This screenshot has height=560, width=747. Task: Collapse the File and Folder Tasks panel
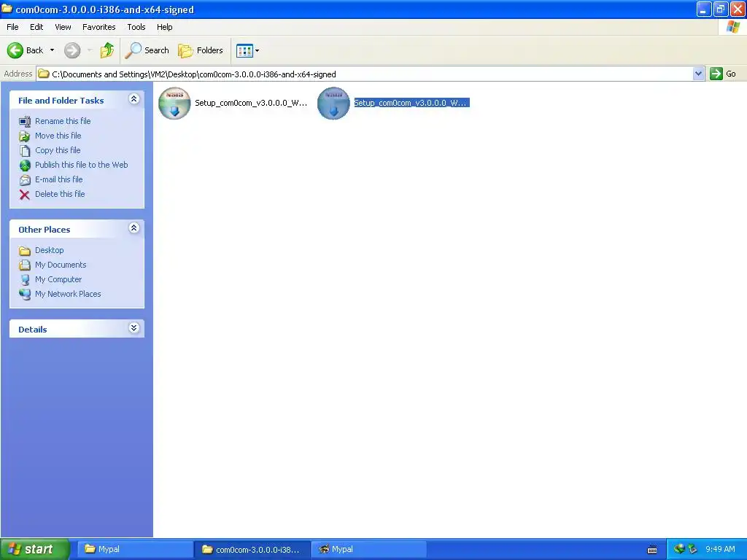click(x=134, y=99)
